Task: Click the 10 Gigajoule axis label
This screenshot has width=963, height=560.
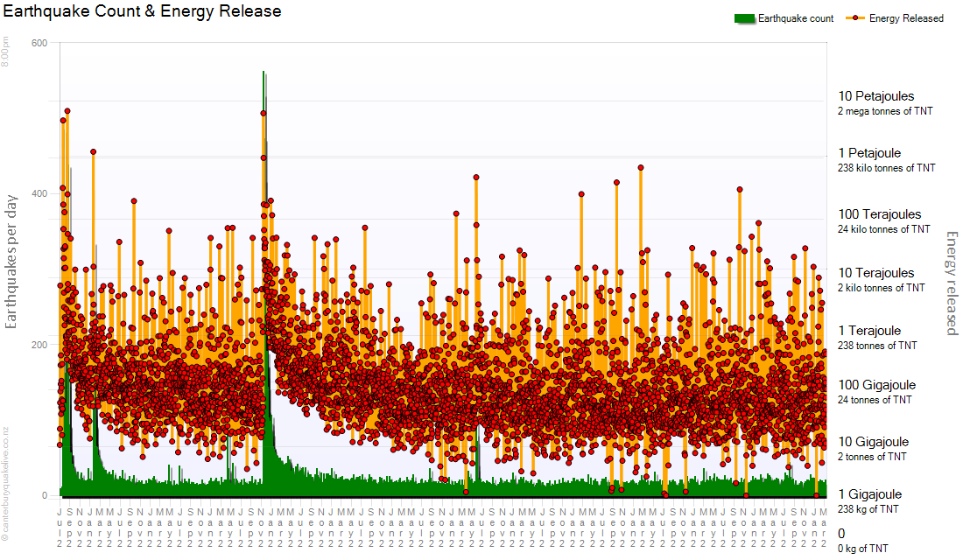Action: (x=873, y=442)
